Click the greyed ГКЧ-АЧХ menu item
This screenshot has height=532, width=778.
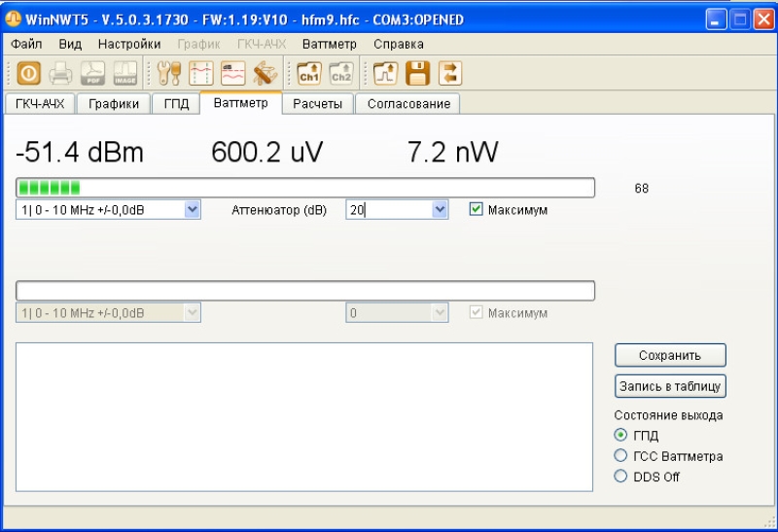pyautogui.click(x=262, y=44)
